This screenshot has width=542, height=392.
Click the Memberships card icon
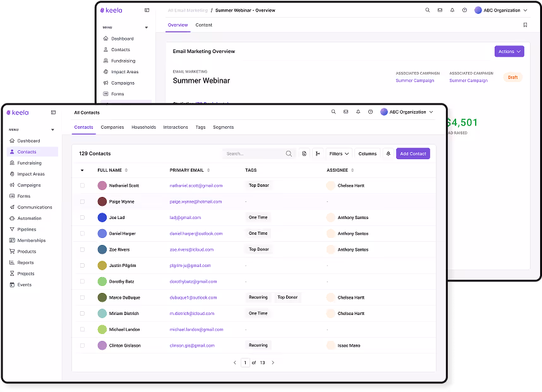tap(12, 240)
